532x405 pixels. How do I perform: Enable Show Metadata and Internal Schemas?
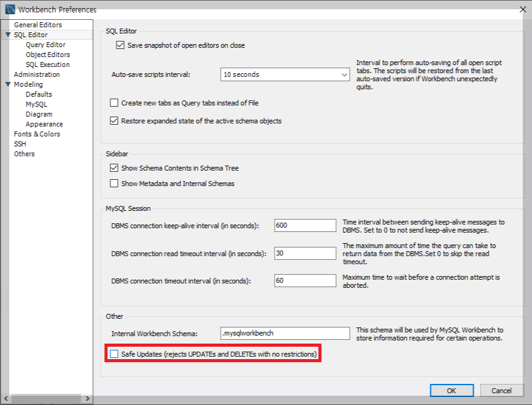tap(114, 184)
